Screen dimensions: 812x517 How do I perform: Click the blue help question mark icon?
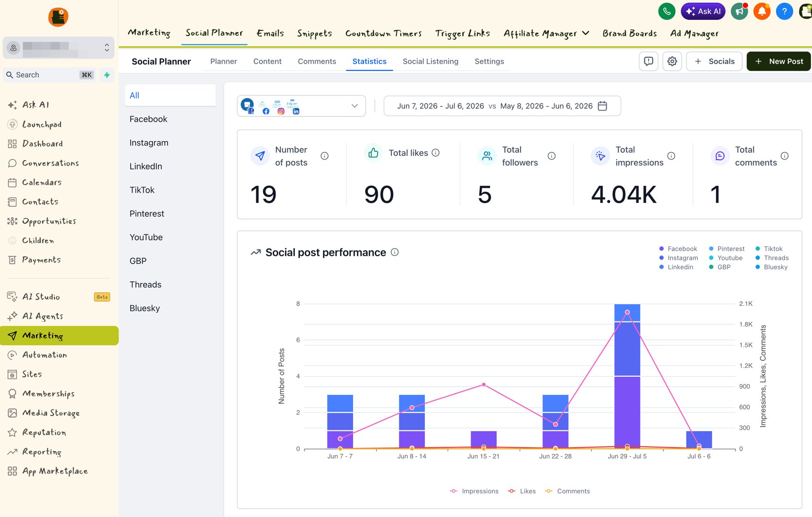pos(784,11)
